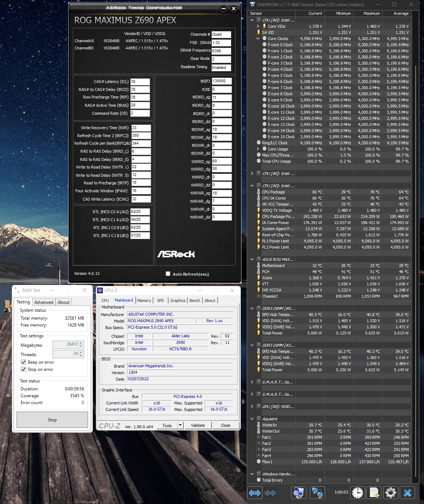Click the status icon beside Total Errors
Viewport: 424px width, 504px height.
pos(259,480)
